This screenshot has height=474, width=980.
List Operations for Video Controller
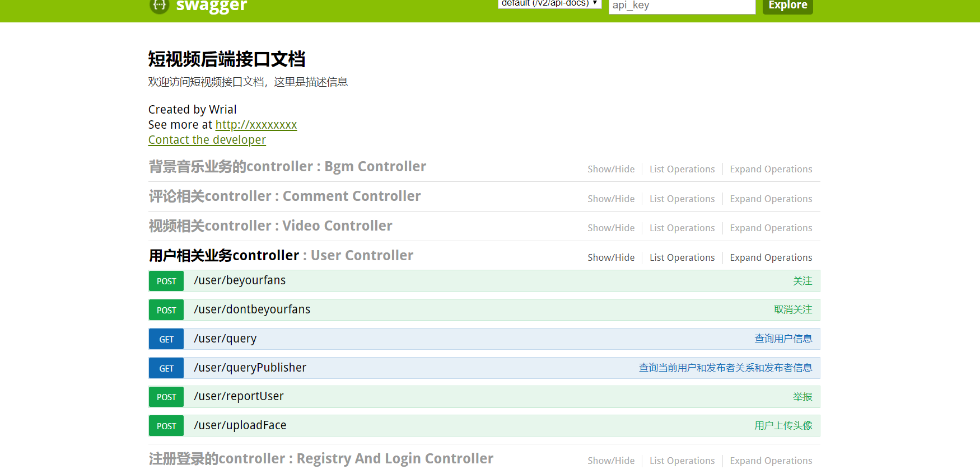[x=682, y=228]
